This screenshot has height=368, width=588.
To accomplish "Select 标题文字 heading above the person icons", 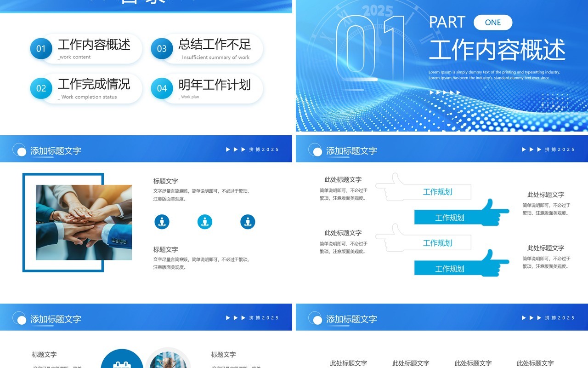I will tap(166, 181).
